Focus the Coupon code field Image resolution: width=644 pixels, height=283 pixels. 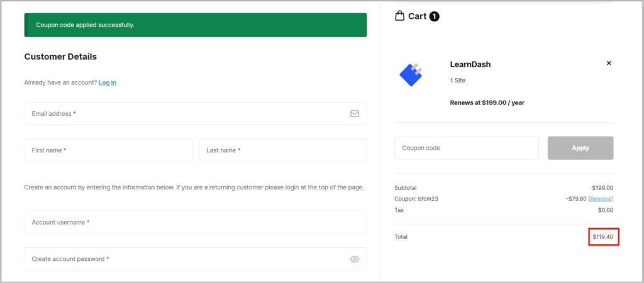[466, 148]
